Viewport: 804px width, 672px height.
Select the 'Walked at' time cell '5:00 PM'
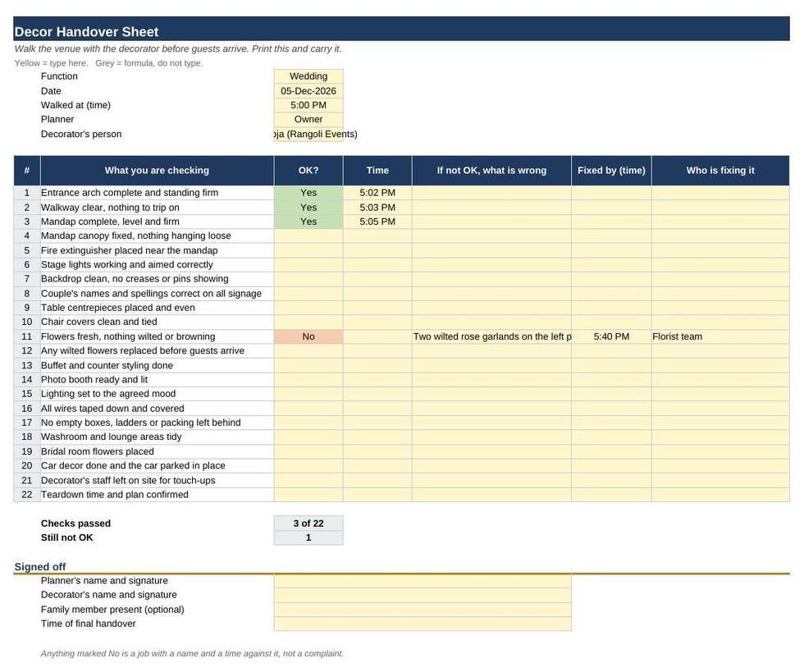308,105
